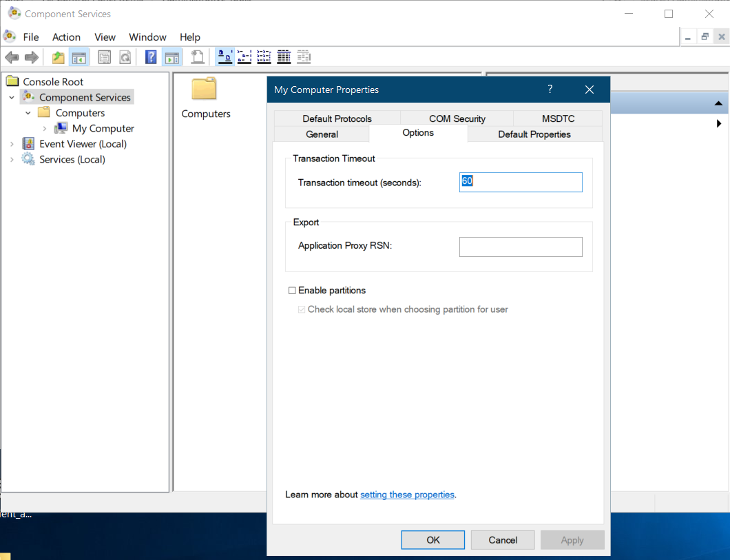The image size is (730, 560).
Task: Collapse the Actions pane section arrow
Action: click(718, 103)
